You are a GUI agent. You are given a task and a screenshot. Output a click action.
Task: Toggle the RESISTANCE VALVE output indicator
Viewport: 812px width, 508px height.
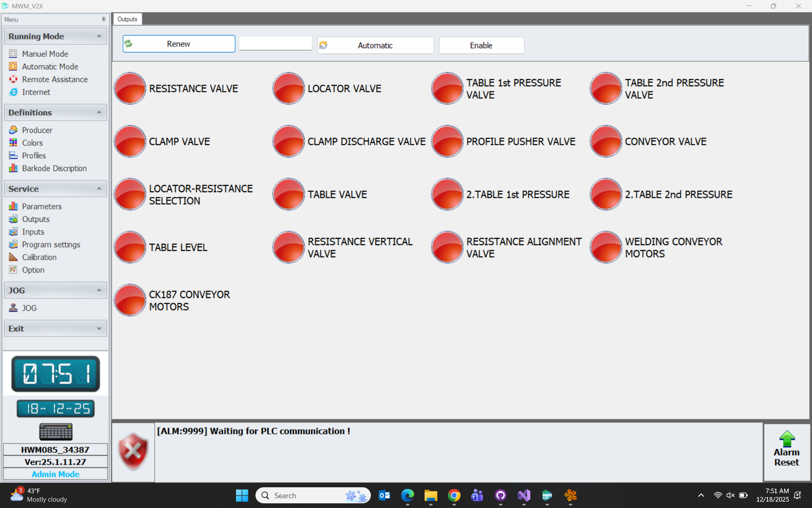(130, 88)
